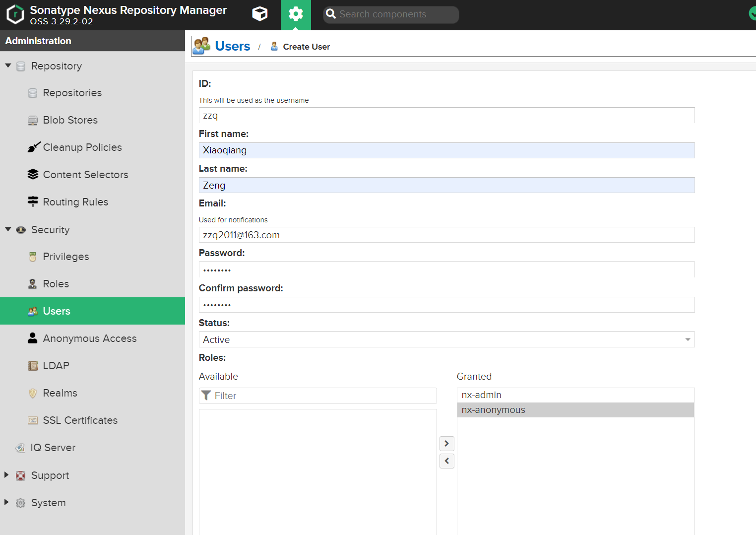Click the LDAP book icon
The image size is (756, 535).
33,366
